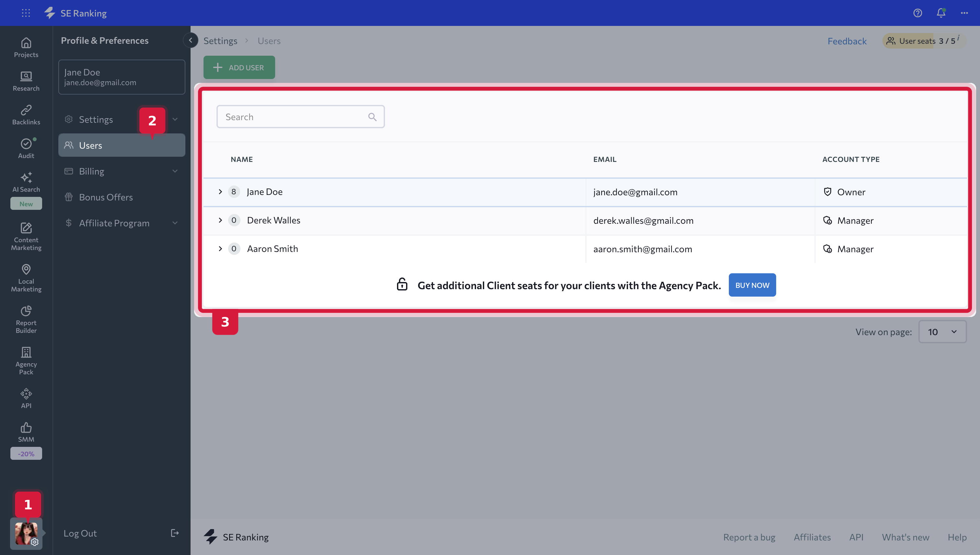The image size is (980, 555).
Task: Open API sidebar section
Action: 26,398
